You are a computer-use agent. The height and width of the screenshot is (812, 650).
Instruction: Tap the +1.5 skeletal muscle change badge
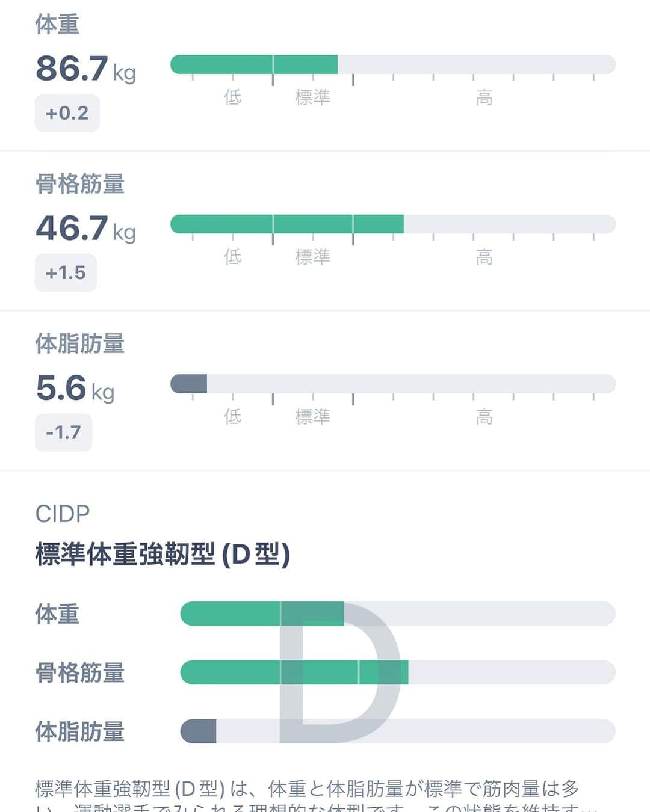coord(66,272)
